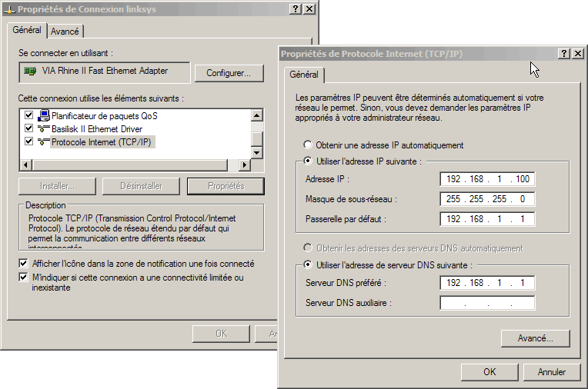This screenshot has width=588, height=389.
Task: Click the Serveur DNS auxiliaire input field
Action: pyautogui.click(x=487, y=303)
